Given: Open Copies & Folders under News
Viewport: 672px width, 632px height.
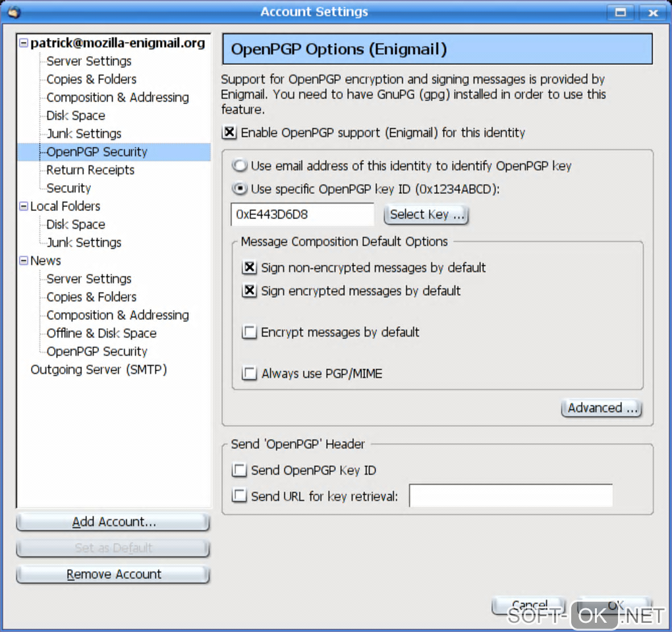Looking at the screenshot, I should pyautogui.click(x=92, y=297).
